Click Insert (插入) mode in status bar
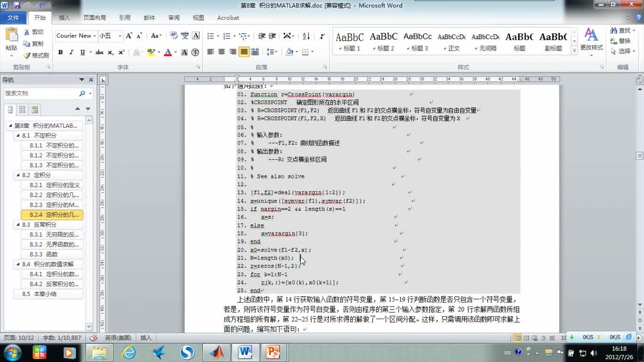644x362 pixels. [146, 337]
